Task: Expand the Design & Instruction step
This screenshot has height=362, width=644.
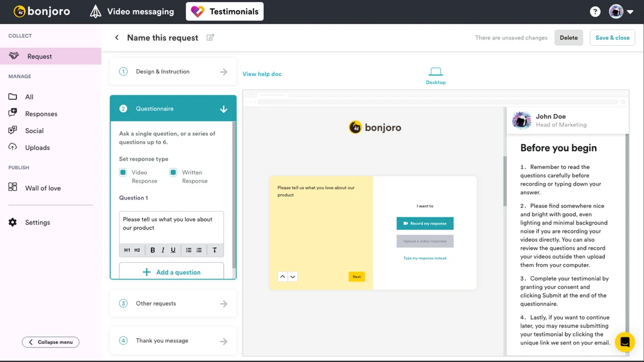Action: tap(173, 71)
